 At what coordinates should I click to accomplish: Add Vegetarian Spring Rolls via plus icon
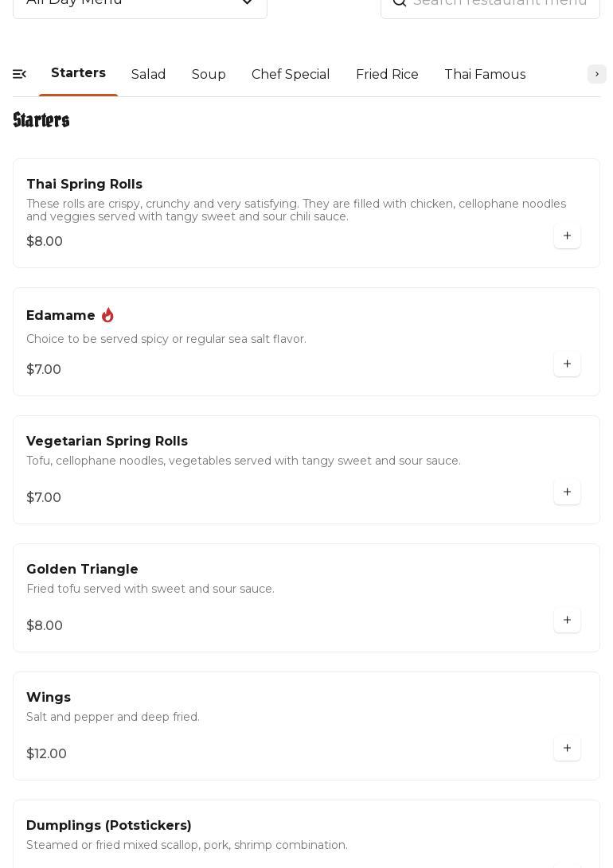[567, 492]
